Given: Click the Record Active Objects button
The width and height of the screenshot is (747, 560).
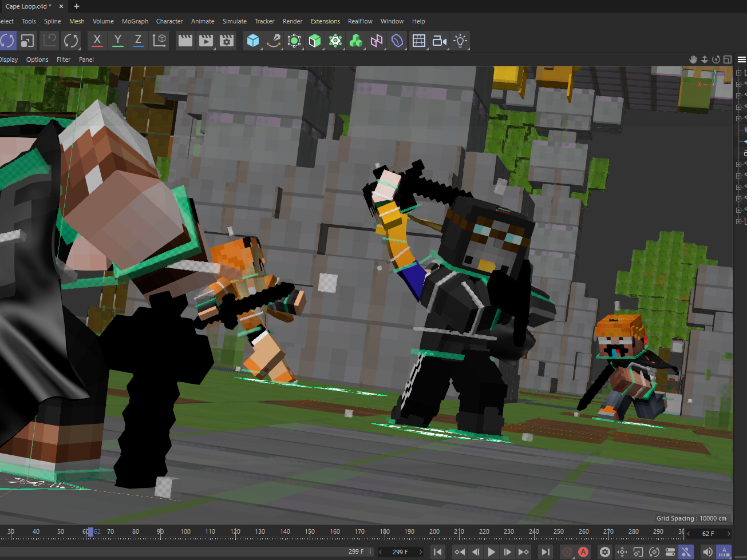Looking at the screenshot, I should coord(567,552).
